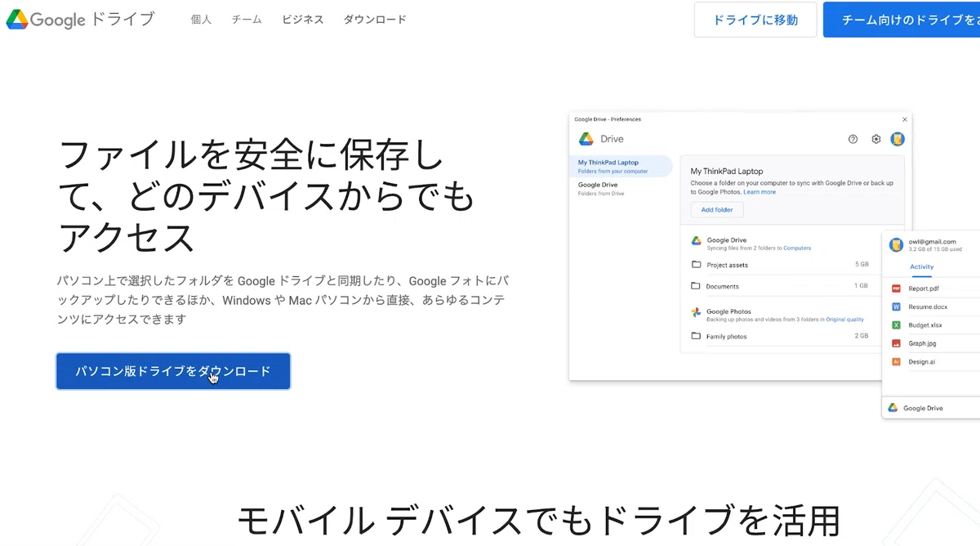Click the Graph.jpg image icon
The image size is (980, 546).
tap(896, 343)
